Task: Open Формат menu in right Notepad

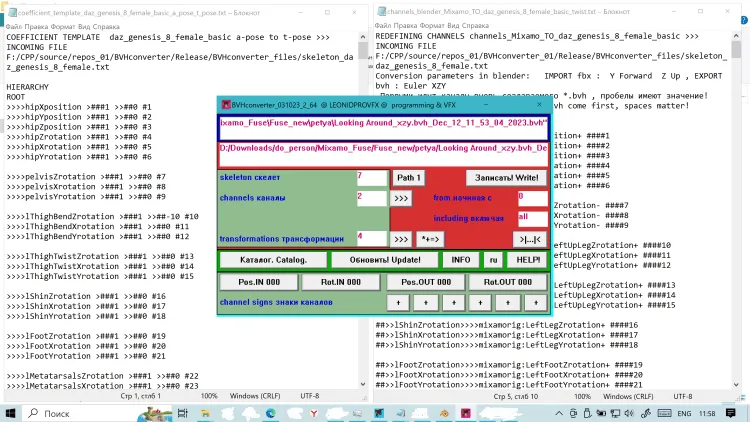Action: pyautogui.click(x=432, y=25)
